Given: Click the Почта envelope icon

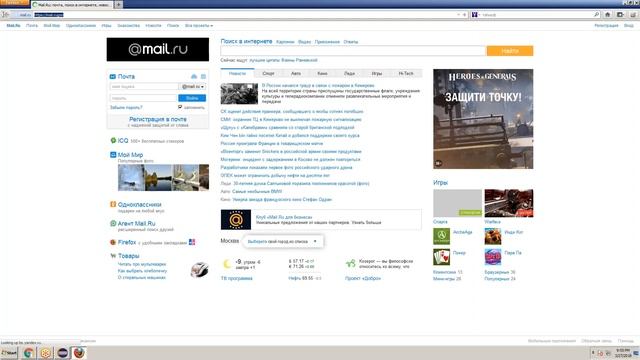Looking at the screenshot, I should coord(113,77).
